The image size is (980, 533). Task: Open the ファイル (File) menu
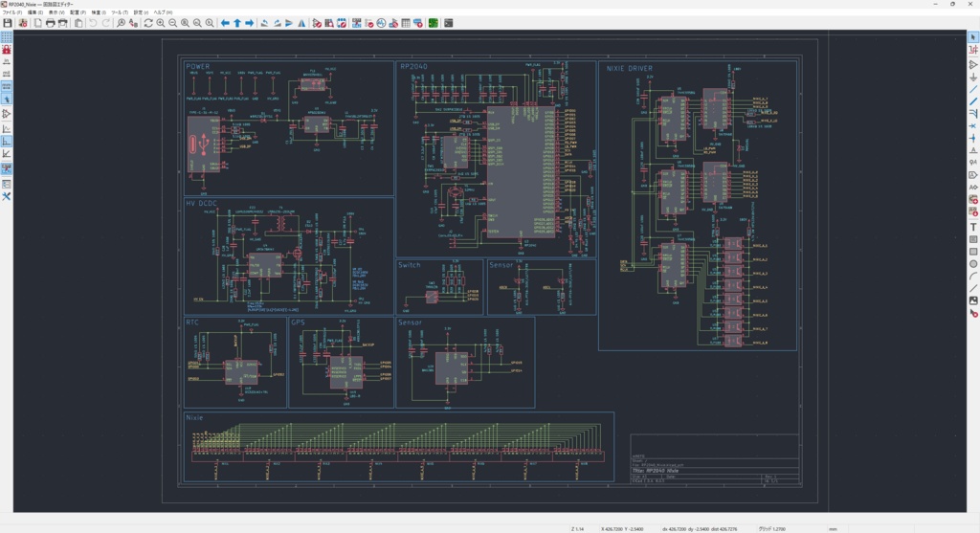[x=12, y=12]
